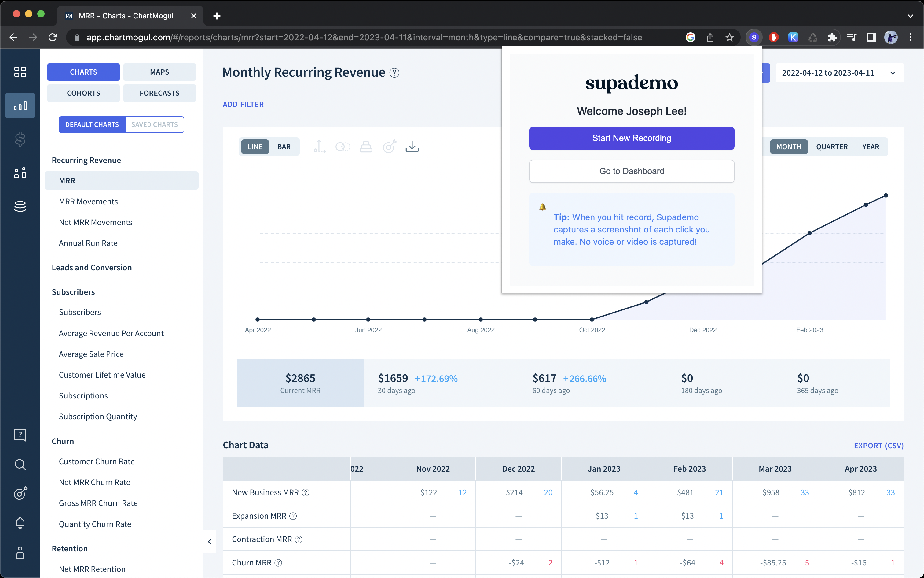Screen dimensions: 924x578
Task: Click the compare periods icon in chart toolbar
Action: click(x=343, y=147)
